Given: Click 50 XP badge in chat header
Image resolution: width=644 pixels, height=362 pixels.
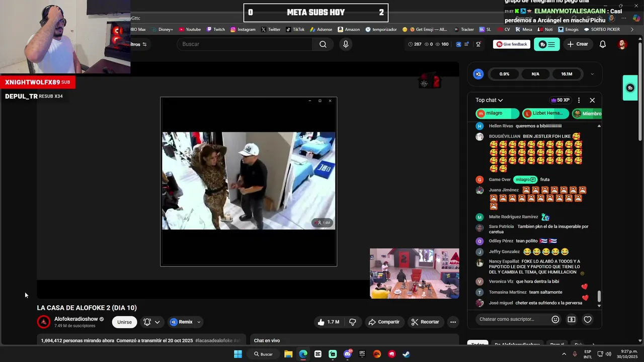Looking at the screenshot, I should pyautogui.click(x=560, y=100).
